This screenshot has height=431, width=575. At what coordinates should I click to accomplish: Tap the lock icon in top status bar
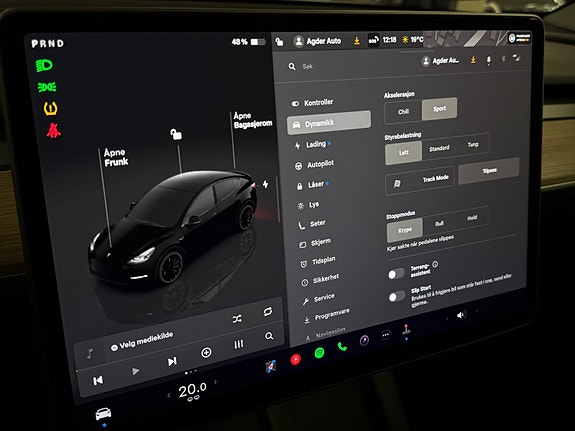[x=279, y=42]
